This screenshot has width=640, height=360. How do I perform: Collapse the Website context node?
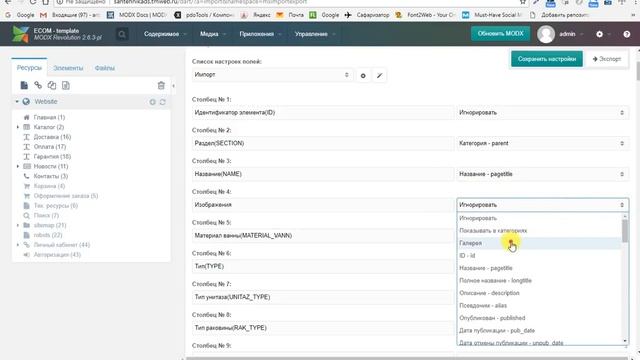pyautogui.click(x=17, y=102)
